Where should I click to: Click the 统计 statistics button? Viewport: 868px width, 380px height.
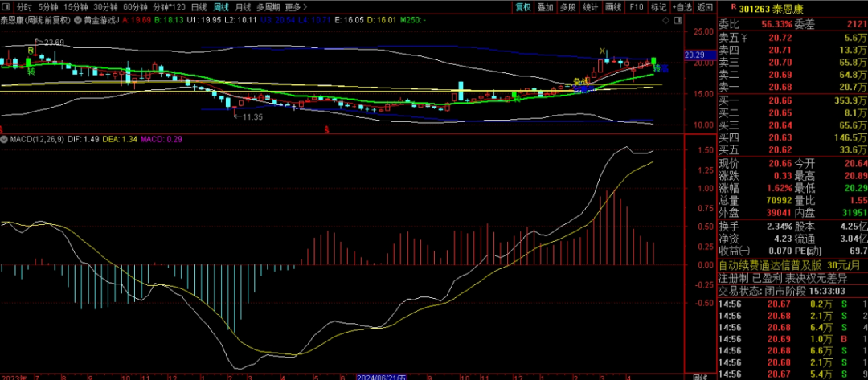click(591, 7)
